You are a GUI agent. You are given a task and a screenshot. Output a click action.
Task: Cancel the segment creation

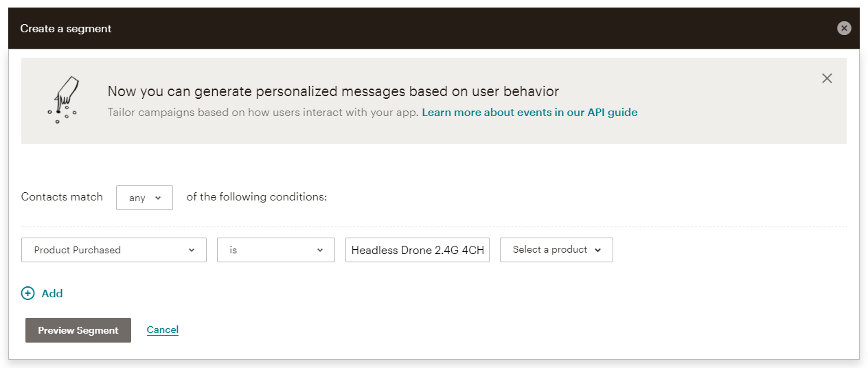[163, 330]
